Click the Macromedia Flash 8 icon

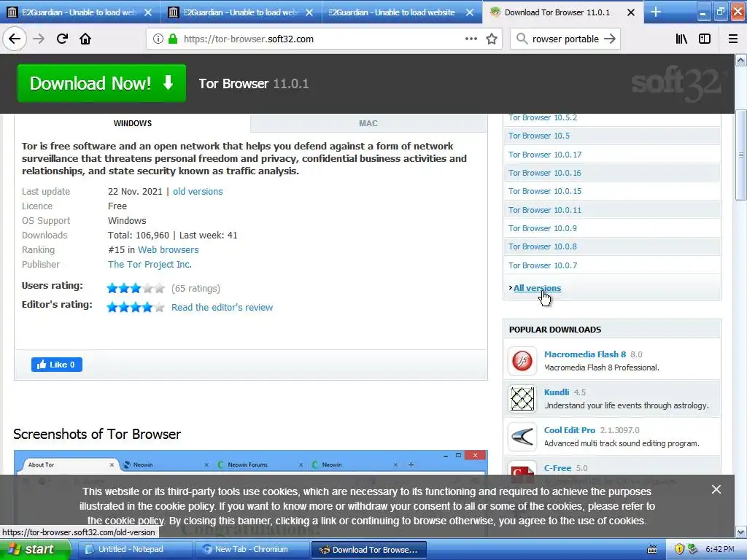[x=522, y=361]
